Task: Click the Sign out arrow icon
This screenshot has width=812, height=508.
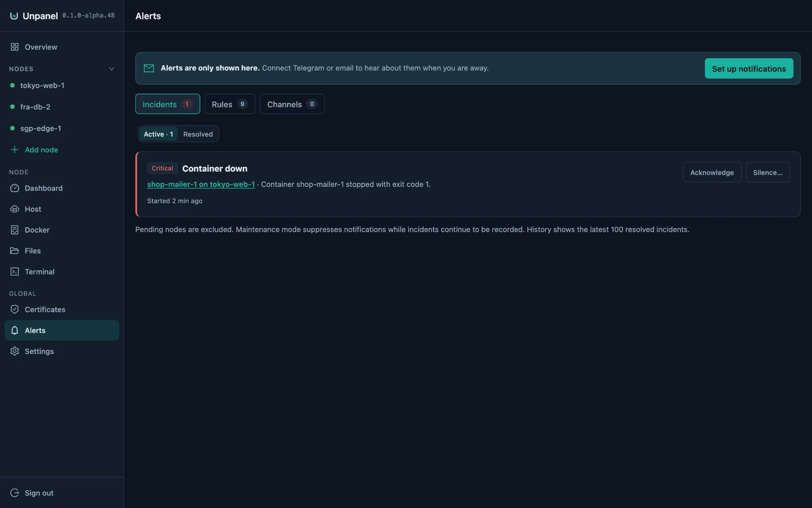Action: (x=14, y=493)
